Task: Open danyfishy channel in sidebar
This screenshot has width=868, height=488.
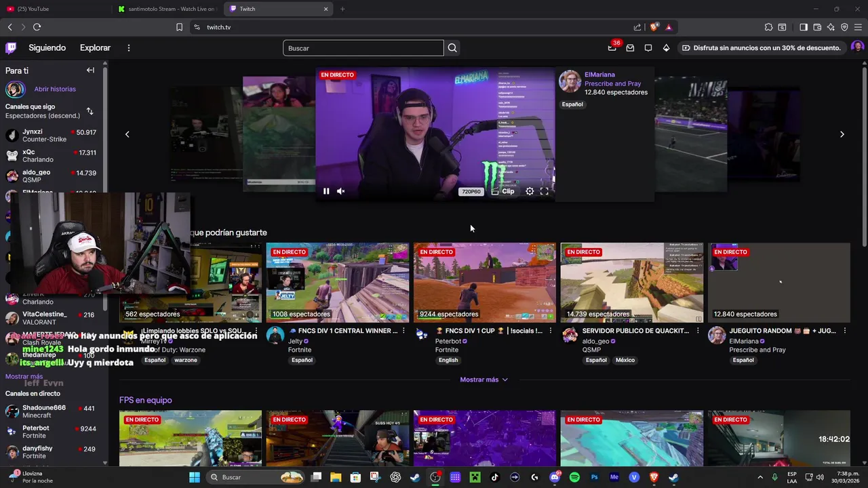Action: [52, 452]
